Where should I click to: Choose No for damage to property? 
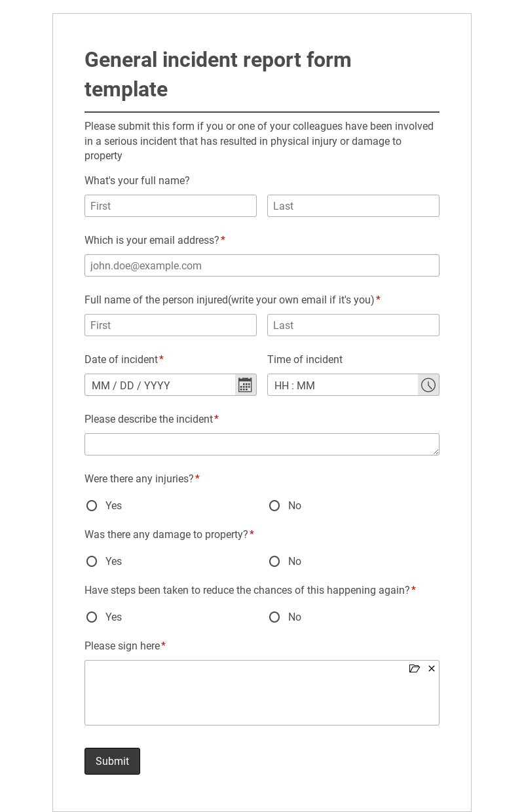[x=274, y=562]
